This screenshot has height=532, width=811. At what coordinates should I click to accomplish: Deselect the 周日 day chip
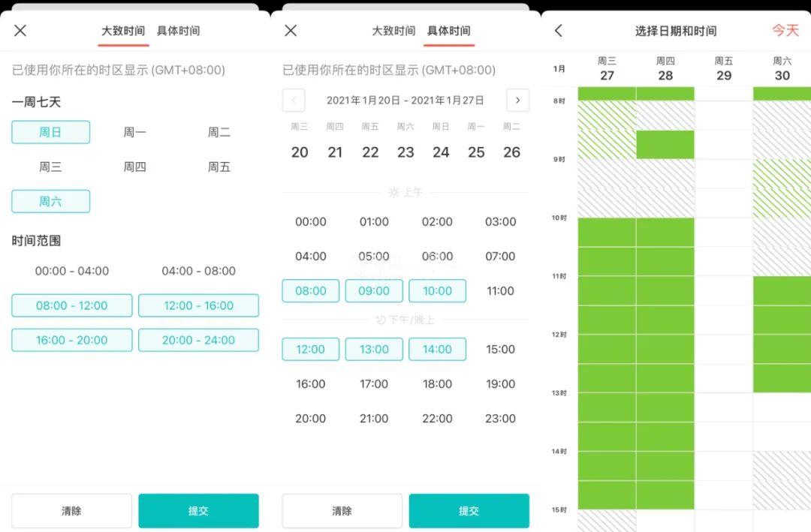click(x=51, y=132)
